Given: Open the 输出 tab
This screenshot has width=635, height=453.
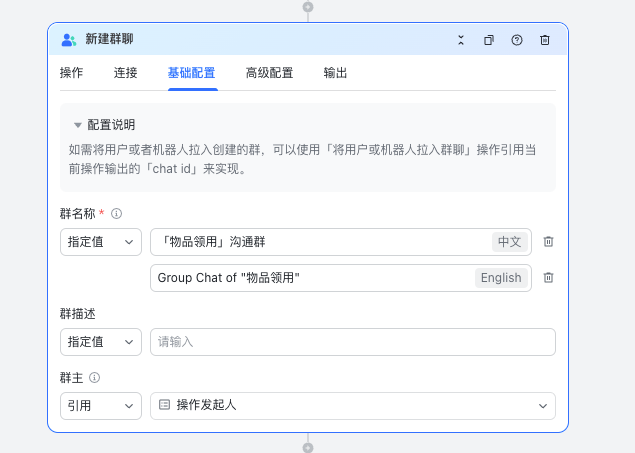Looking at the screenshot, I should [x=335, y=73].
